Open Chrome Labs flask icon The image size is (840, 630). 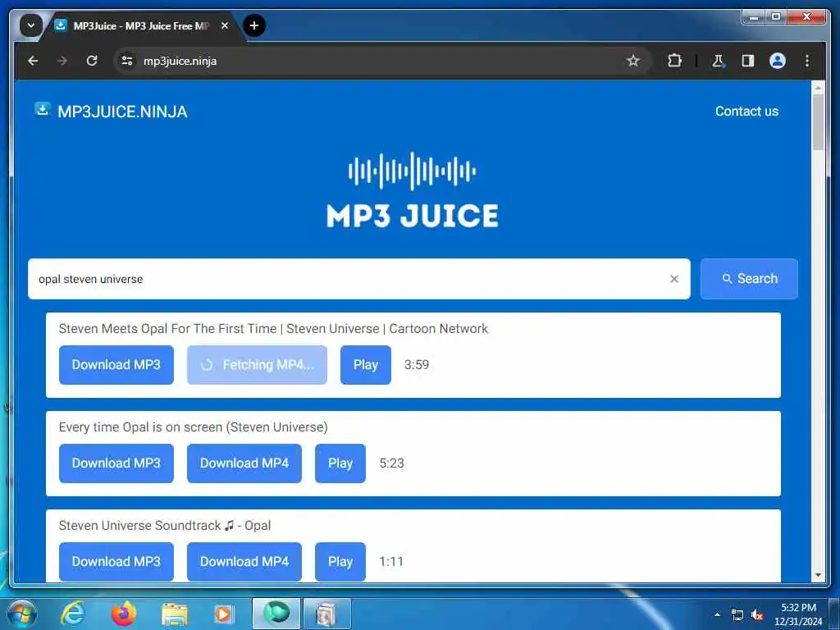coord(718,61)
